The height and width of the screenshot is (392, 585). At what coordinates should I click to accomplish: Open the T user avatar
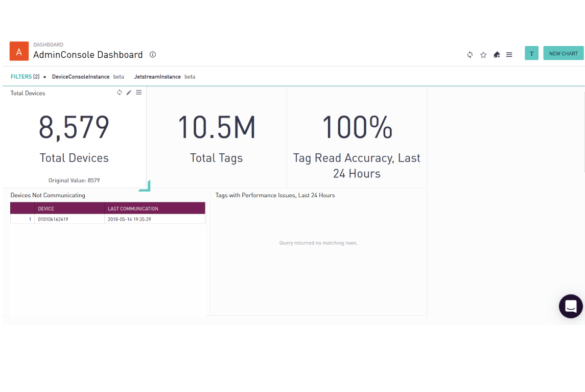[531, 53]
